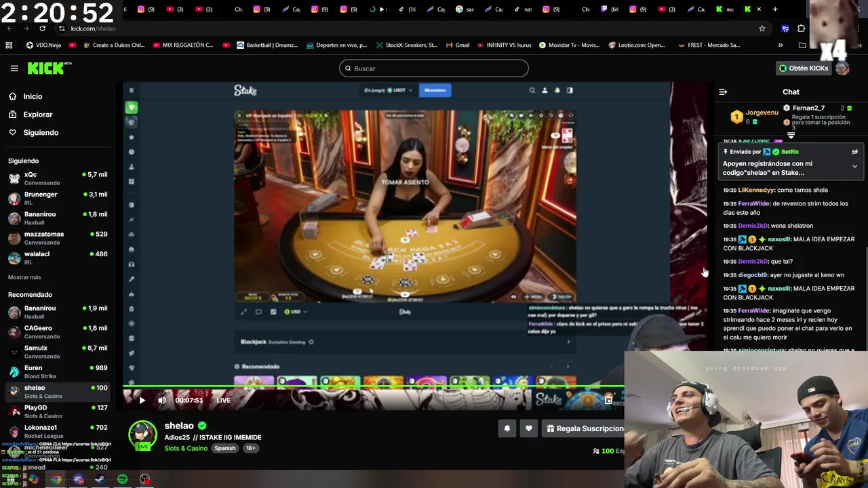Open walalacl channel in sidebar

[58, 258]
